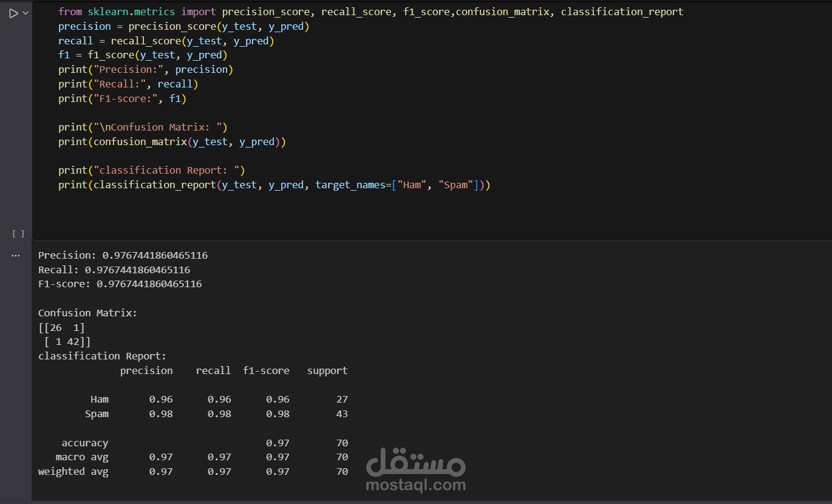
Task: Click the 'macro avg' row label
Action: 82,457
